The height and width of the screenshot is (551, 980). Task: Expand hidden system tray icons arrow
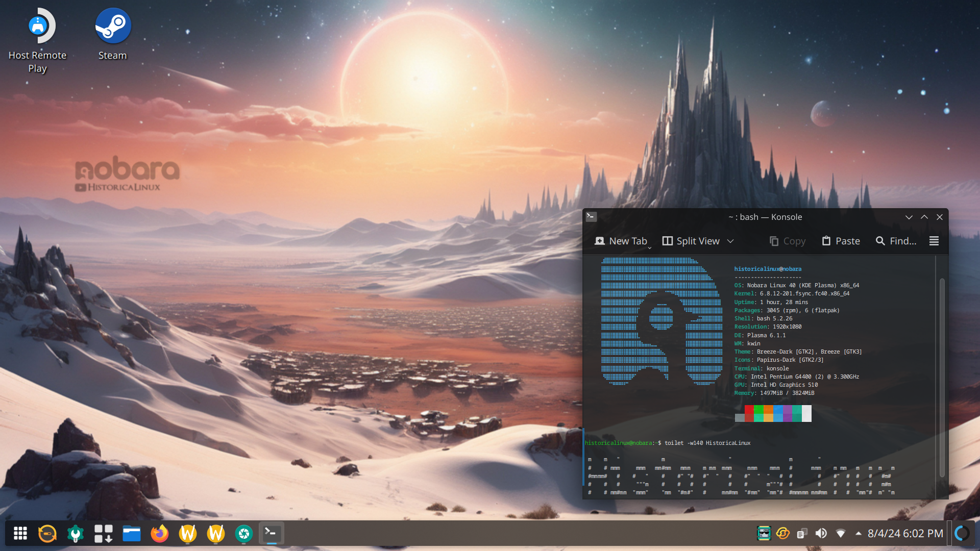[x=859, y=534]
